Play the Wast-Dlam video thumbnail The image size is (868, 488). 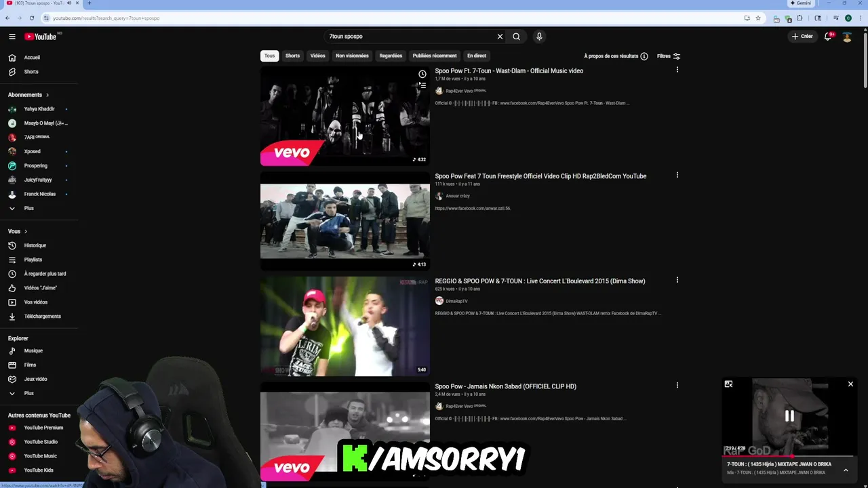344,116
